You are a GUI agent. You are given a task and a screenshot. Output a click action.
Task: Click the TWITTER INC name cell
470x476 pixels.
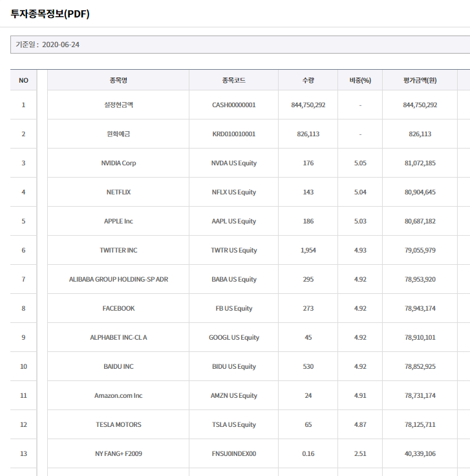pyautogui.click(x=118, y=250)
